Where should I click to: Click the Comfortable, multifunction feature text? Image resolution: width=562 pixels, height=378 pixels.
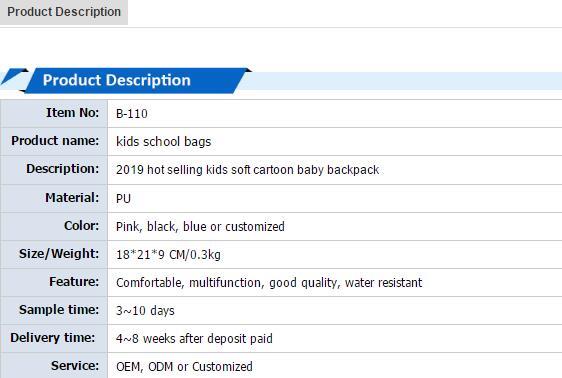coord(269,283)
